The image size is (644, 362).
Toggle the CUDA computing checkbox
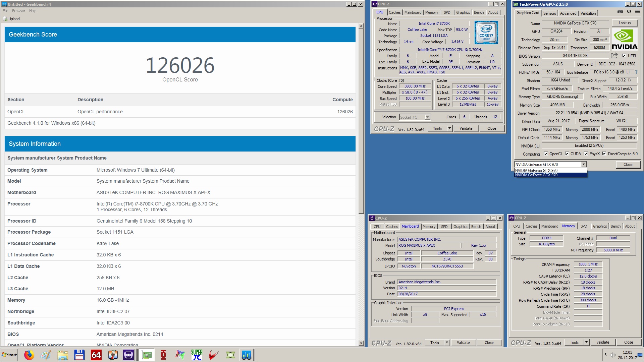(x=567, y=154)
